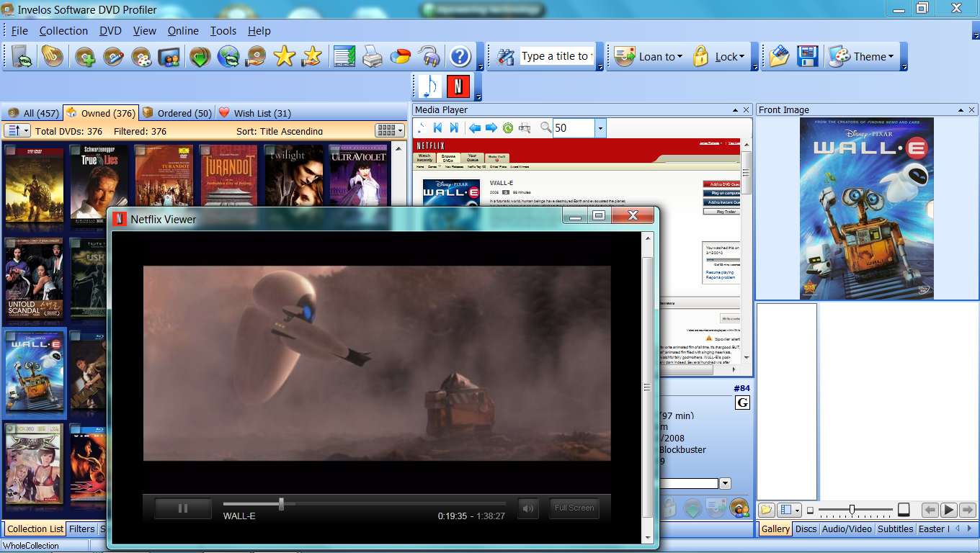
Task: Click the Type a title search field
Action: tap(556, 56)
